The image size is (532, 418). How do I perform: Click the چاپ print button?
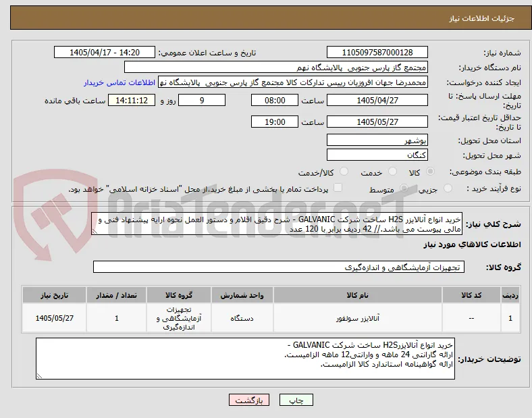pyautogui.click(x=296, y=400)
